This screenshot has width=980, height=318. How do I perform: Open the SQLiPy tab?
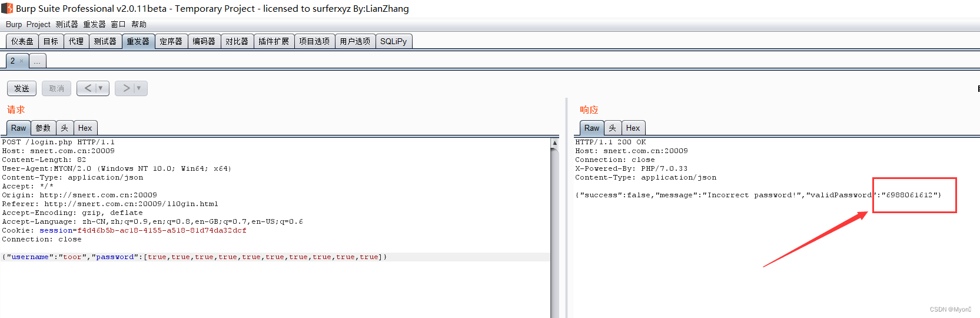tap(394, 41)
